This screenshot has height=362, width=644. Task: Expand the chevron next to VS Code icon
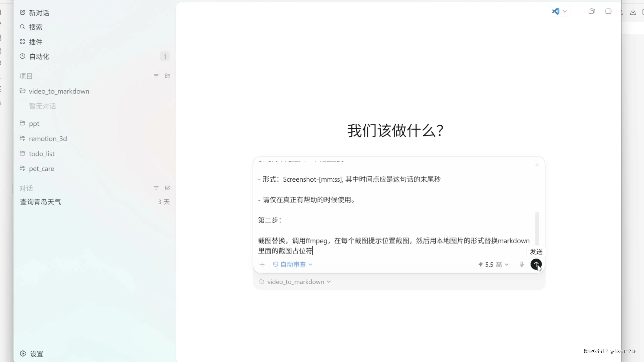(565, 11)
